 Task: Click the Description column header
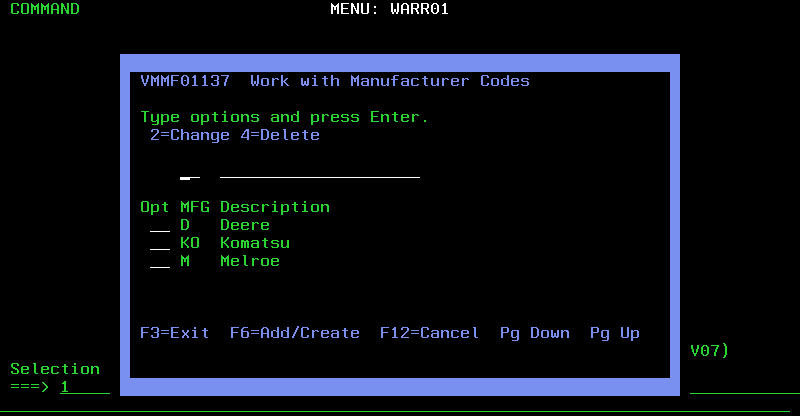(275, 207)
